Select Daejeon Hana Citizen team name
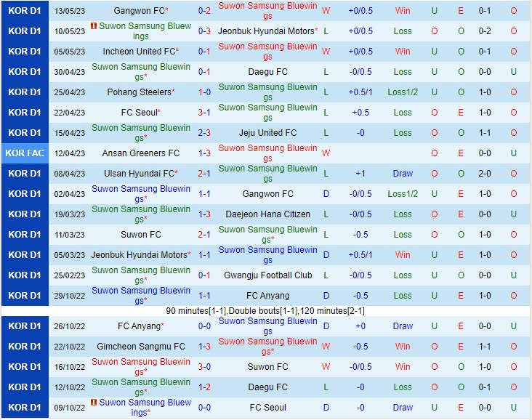The image size is (532, 420). point(267,214)
